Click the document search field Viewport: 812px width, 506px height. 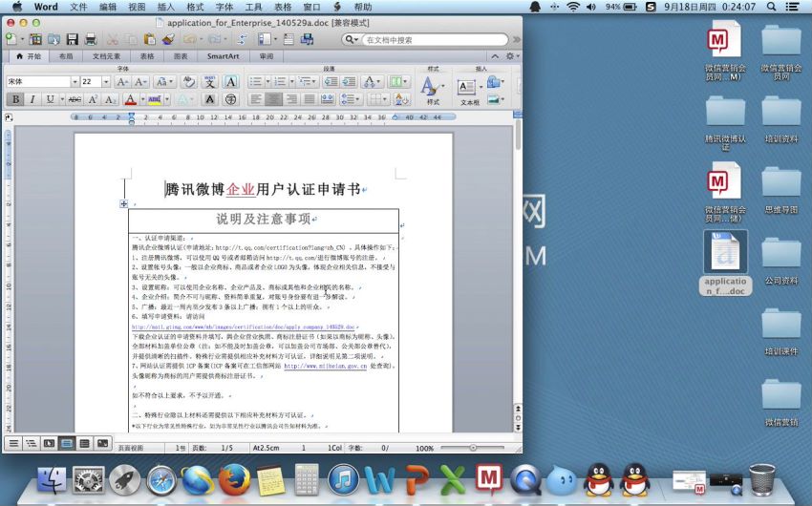tap(433, 40)
